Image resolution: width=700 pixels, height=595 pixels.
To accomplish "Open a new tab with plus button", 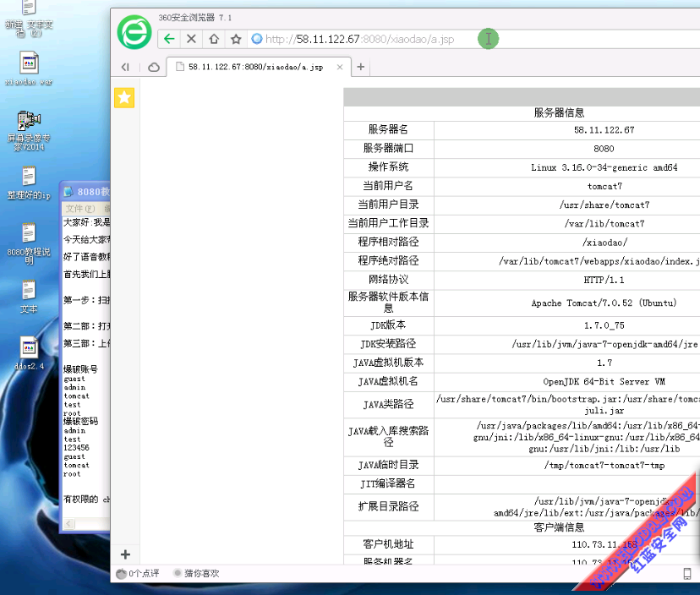I will pyautogui.click(x=361, y=67).
